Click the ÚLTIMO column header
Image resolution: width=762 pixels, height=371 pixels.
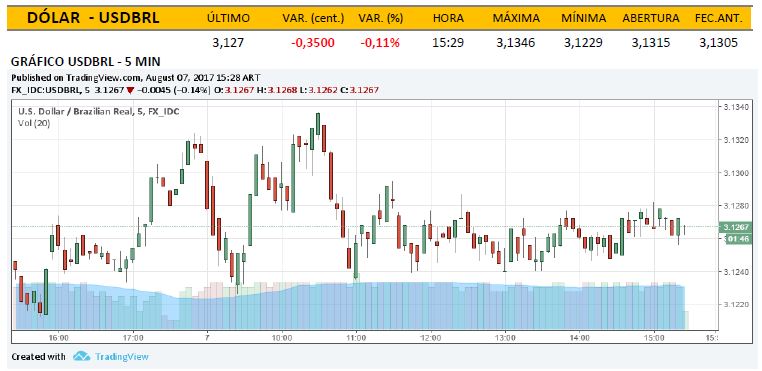click(228, 18)
